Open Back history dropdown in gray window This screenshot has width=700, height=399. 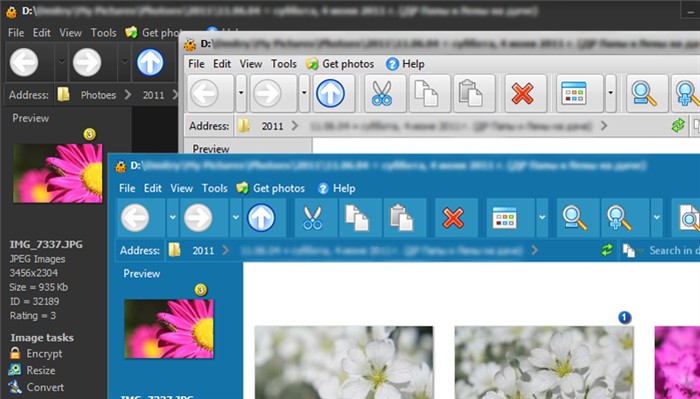pos(241,93)
